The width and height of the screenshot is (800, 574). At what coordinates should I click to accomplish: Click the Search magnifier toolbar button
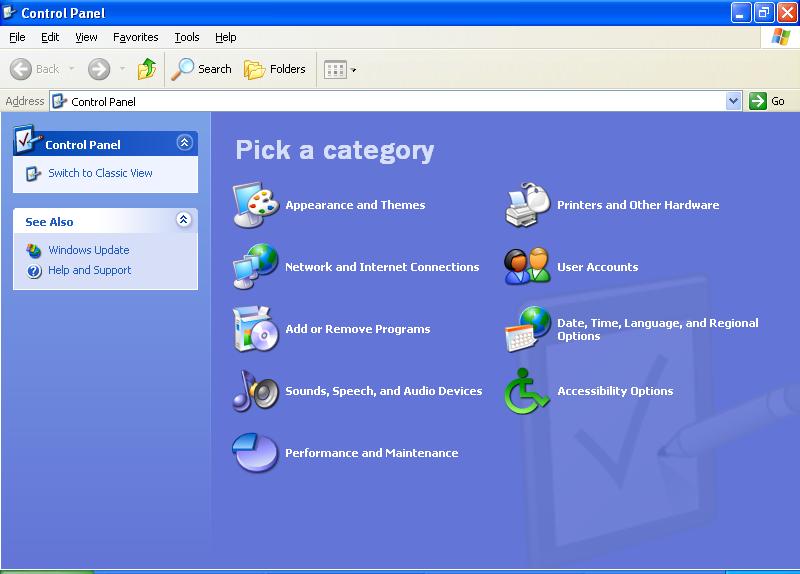pos(202,69)
